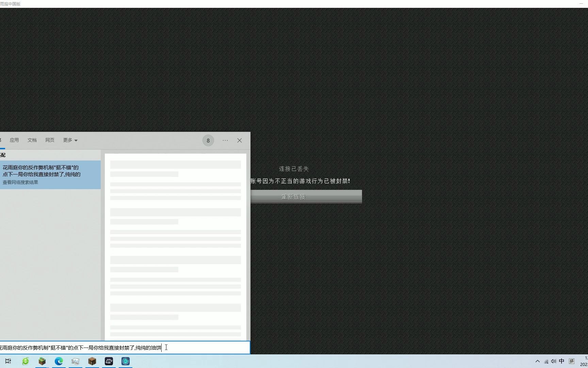Click the 已被封禁 ban reason text
The width and height of the screenshot is (588, 368).
(300, 181)
